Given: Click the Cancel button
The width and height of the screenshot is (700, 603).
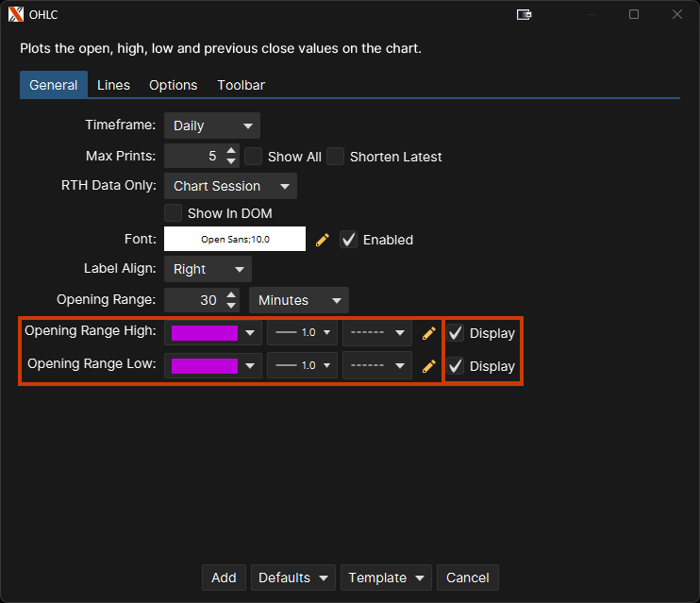Looking at the screenshot, I should tap(468, 578).
